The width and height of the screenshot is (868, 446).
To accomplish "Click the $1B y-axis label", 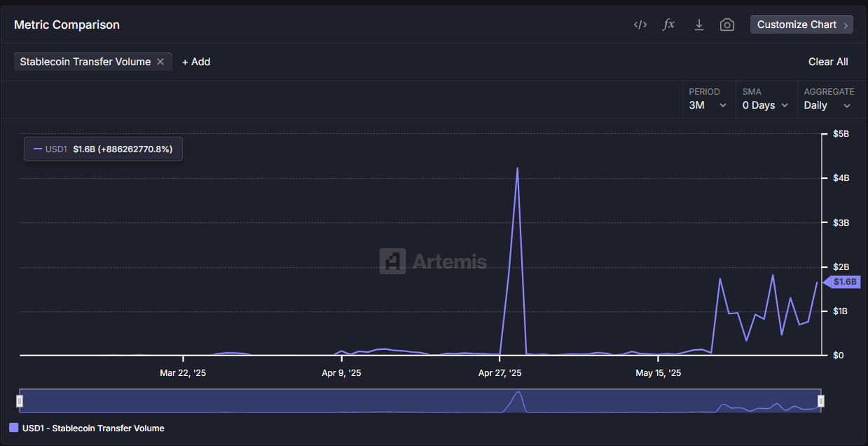I will [841, 311].
